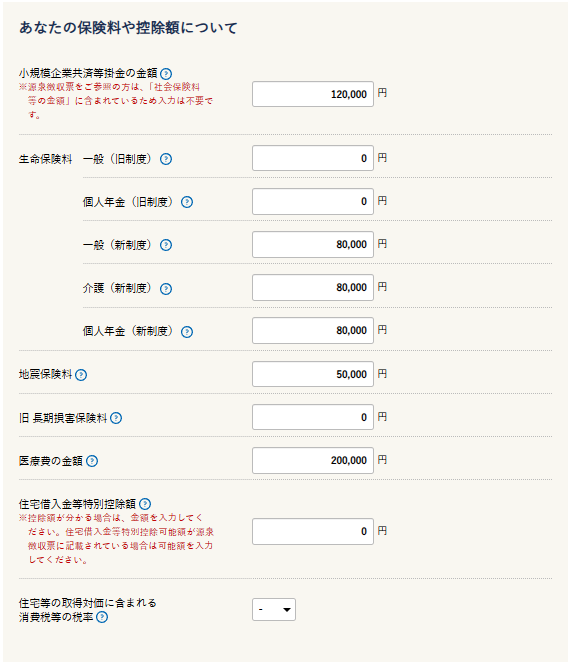The width and height of the screenshot is (572, 667).
Task: Show help for 個人年金（新制度）
Action: point(187,332)
